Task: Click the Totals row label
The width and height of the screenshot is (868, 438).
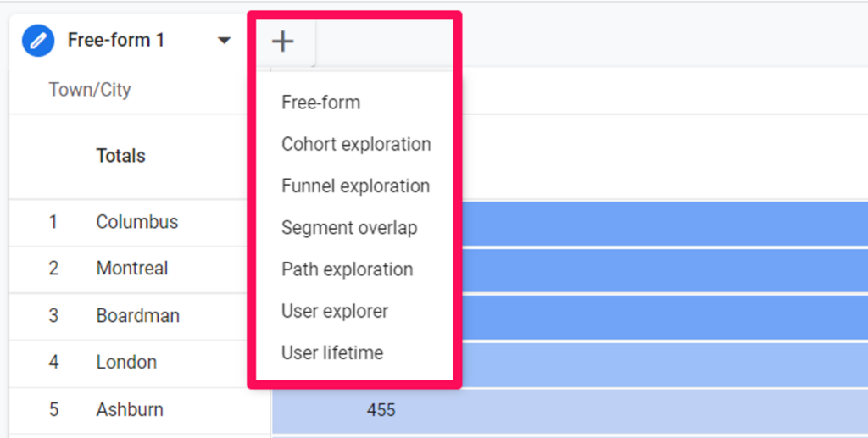Action: tap(120, 156)
